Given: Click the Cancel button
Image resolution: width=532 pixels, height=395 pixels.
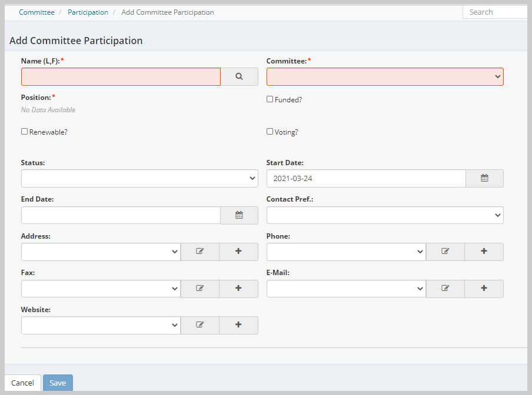Looking at the screenshot, I should 23,383.
